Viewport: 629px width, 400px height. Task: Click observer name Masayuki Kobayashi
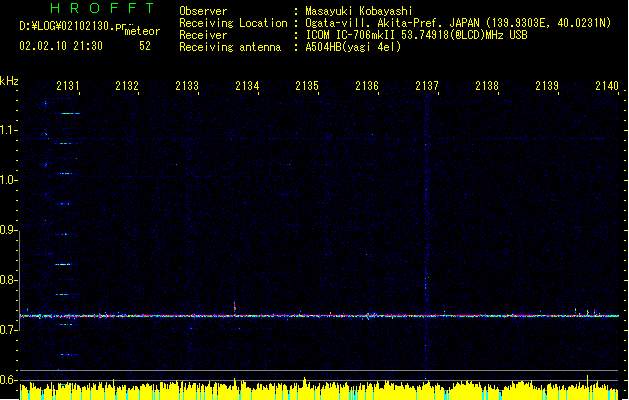click(x=359, y=11)
